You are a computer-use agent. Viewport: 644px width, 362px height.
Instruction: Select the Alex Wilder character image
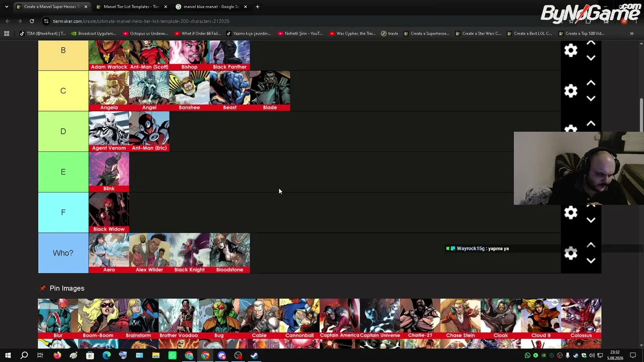pyautogui.click(x=149, y=253)
